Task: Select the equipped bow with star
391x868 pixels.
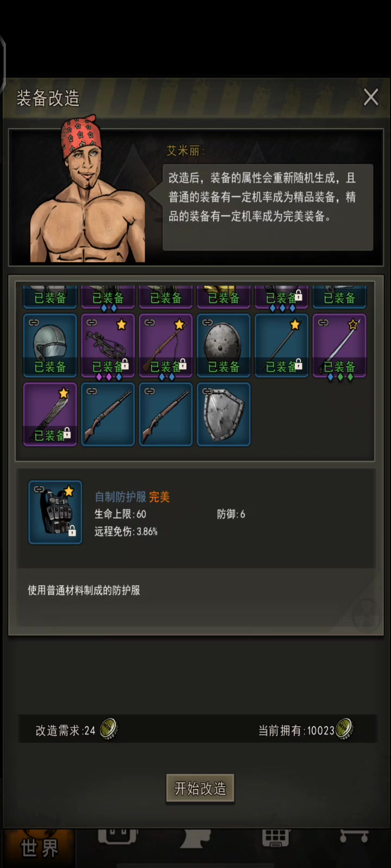Action: pyautogui.click(x=166, y=345)
